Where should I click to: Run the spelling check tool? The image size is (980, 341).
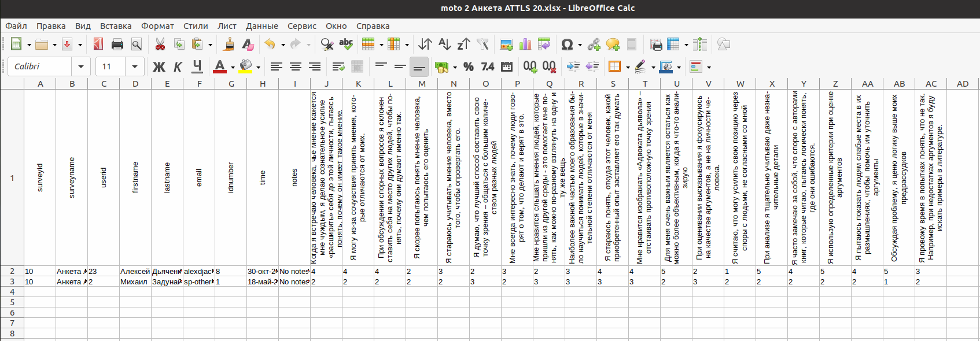[x=346, y=45]
